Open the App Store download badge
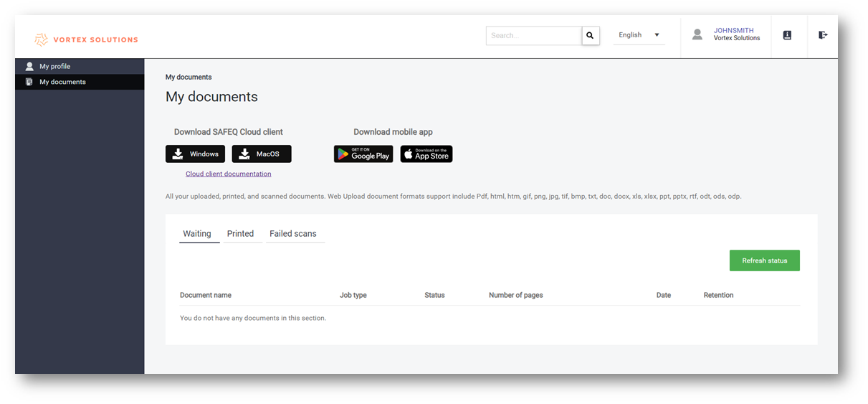The image size is (868, 404). point(426,154)
